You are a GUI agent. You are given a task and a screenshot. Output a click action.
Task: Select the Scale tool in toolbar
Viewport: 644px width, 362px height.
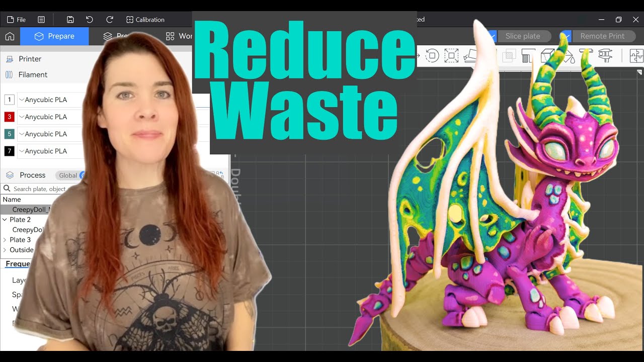[451, 55]
